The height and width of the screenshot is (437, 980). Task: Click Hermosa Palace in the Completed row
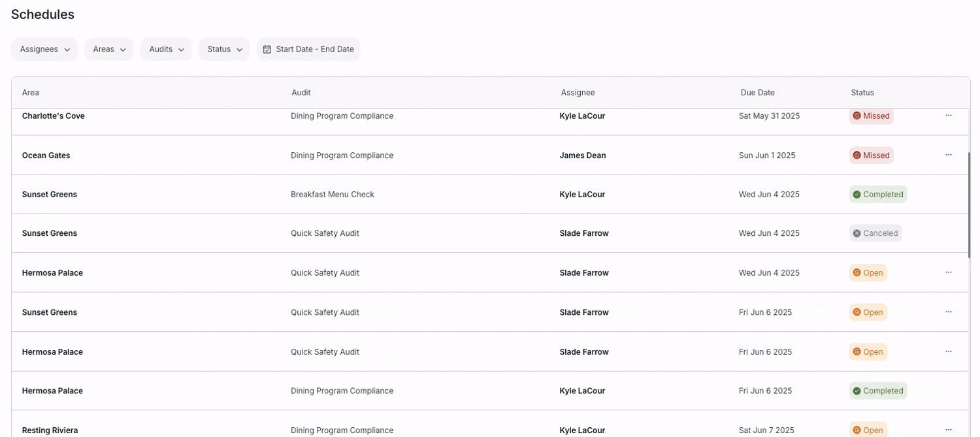tap(52, 391)
